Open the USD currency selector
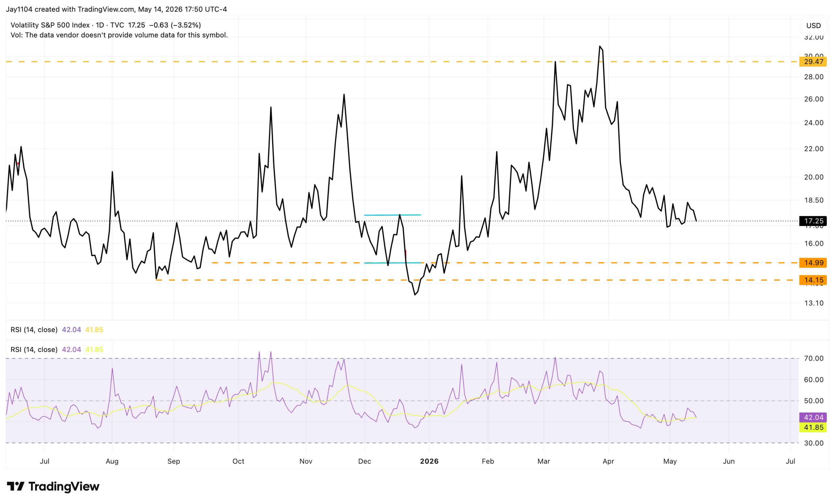This screenshot has width=835, height=504. tap(813, 25)
